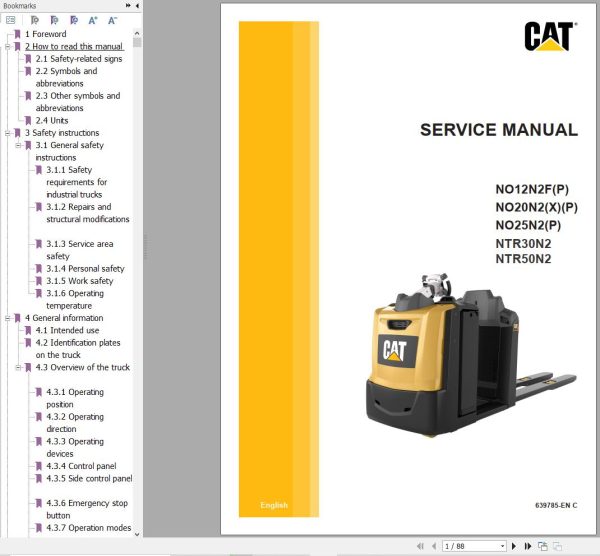Screen dimensions: 600x556
Task: Jump to last page button
Action: (x=528, y=546)
